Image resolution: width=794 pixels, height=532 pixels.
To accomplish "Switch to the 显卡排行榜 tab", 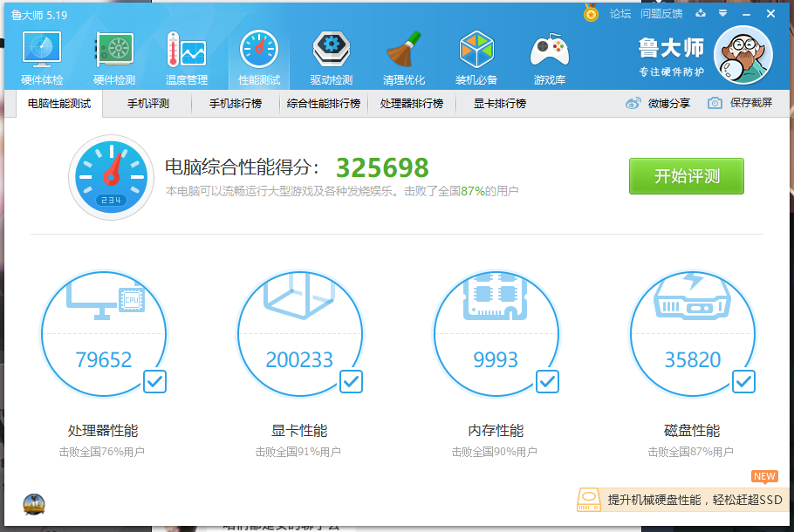I will click(500, 104).
